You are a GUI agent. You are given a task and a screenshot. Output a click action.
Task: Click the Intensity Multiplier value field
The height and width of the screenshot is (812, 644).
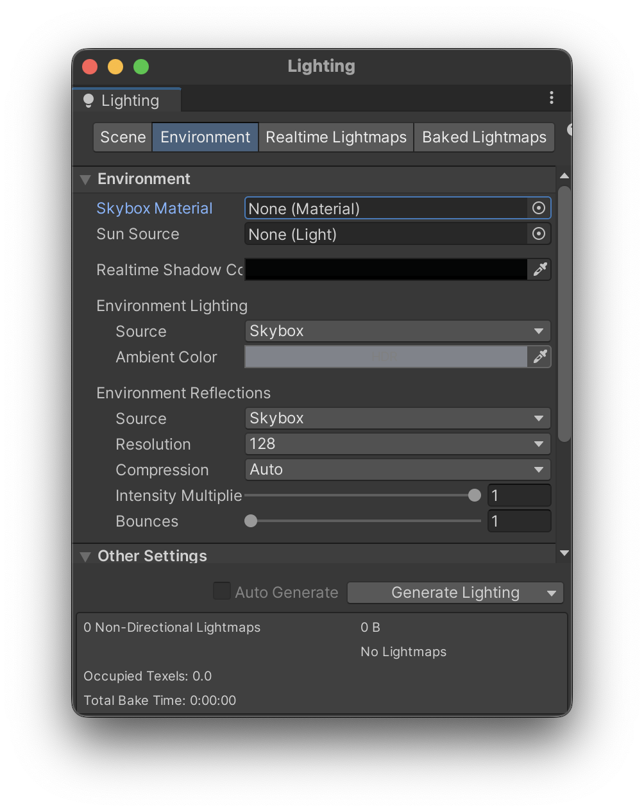point(520,495)
